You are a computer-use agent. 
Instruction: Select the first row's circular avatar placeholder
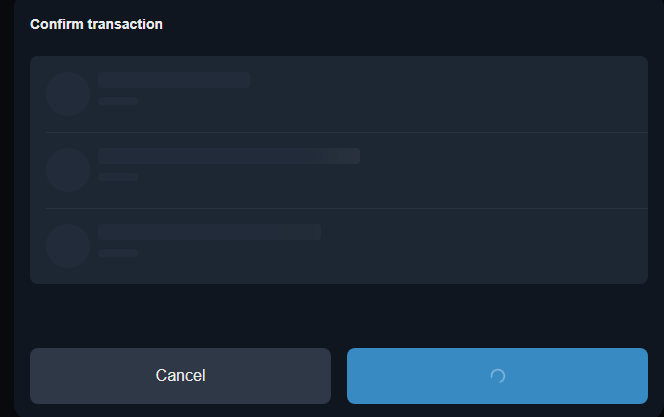click(68, 94)
